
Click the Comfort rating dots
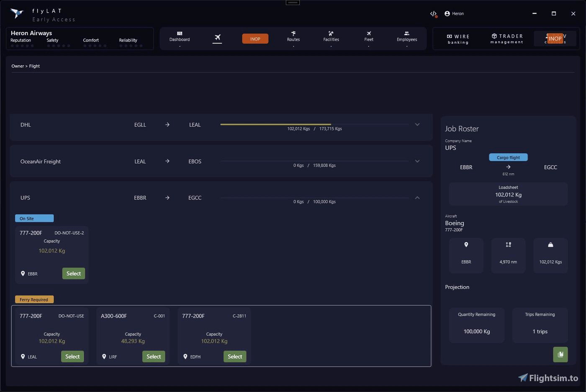click(95, 46)
